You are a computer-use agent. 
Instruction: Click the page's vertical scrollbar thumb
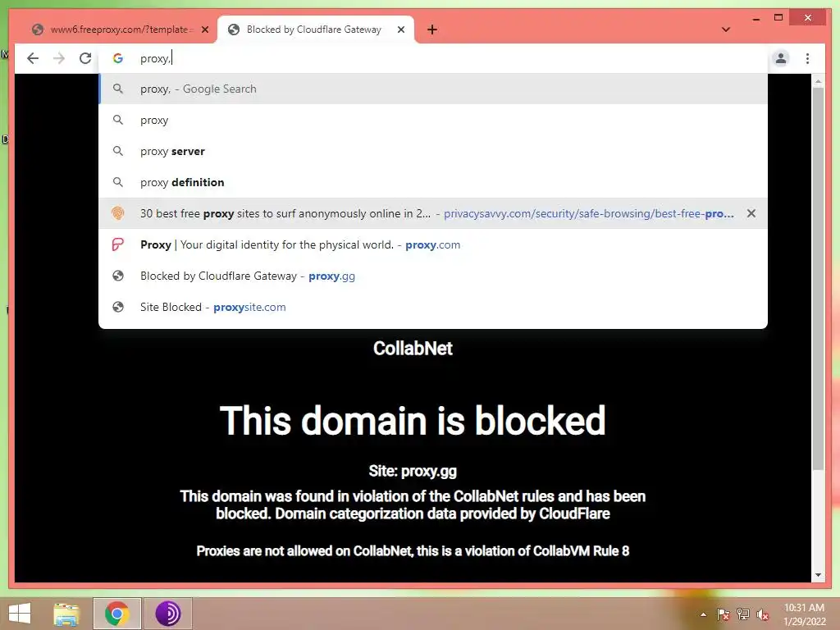pos(818,279)
